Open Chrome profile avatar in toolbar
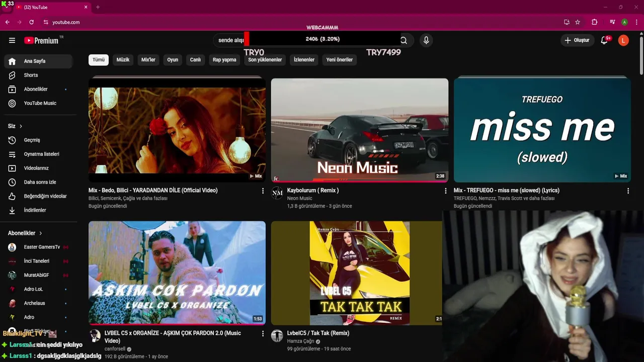The image size is (644, 362). tap(624, 22)
